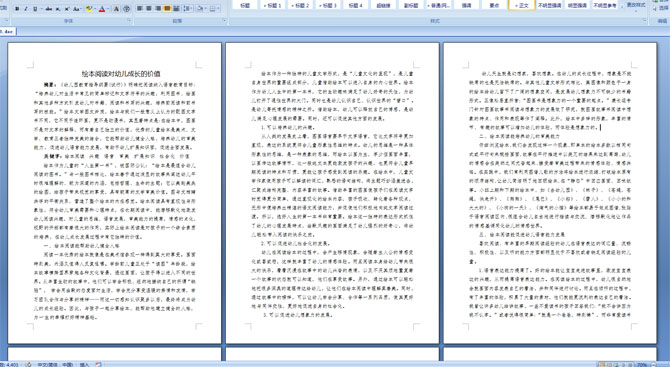The image size is (670, 367).
Task: Toggle the highlighted justify alignment button
Action: click(x=167, y=9)
